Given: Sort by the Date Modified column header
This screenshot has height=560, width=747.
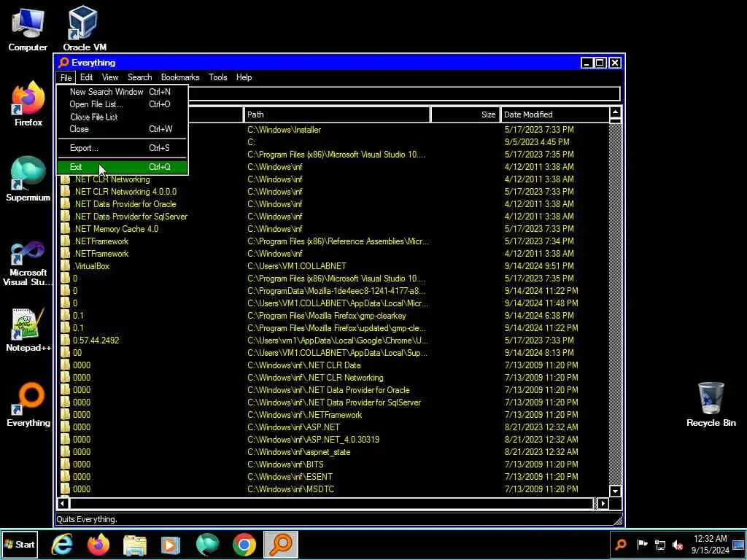Looking at the screenshot, I should coord(554,114).
